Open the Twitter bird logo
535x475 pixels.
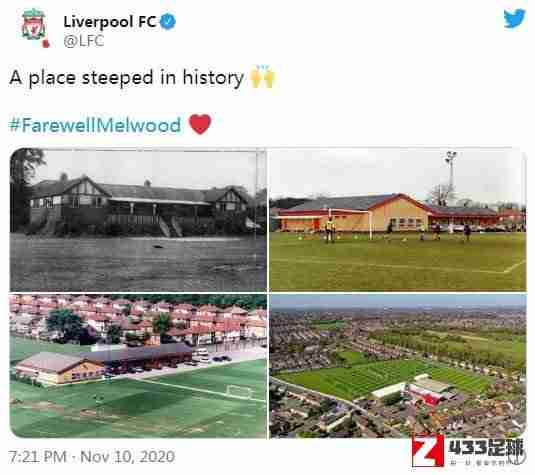click(x=514, y=19)
